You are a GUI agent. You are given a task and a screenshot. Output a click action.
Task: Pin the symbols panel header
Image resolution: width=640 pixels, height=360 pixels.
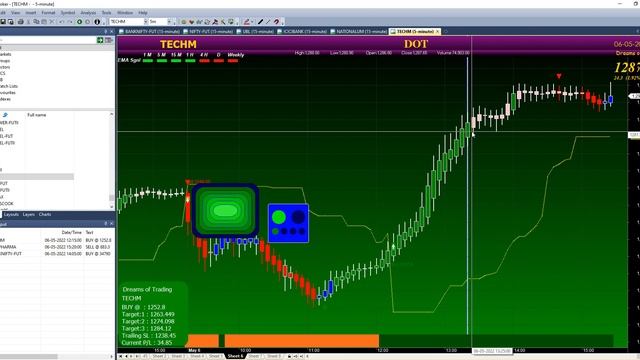pos(105,31)
